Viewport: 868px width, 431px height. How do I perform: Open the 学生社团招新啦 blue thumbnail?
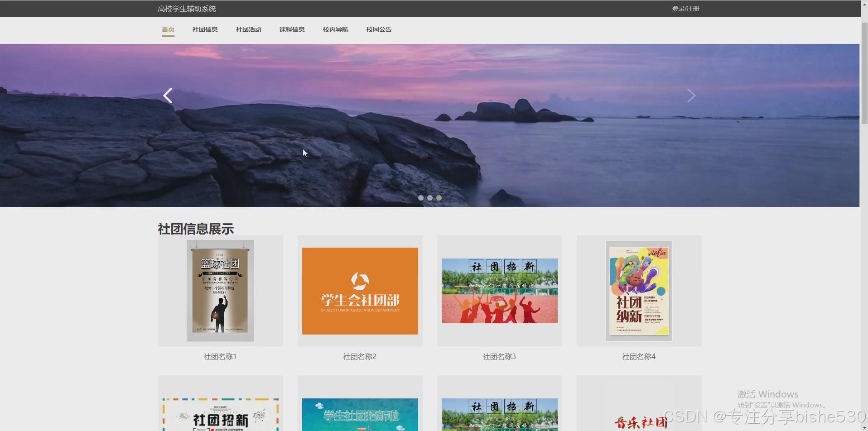click(x=360, y=415)
